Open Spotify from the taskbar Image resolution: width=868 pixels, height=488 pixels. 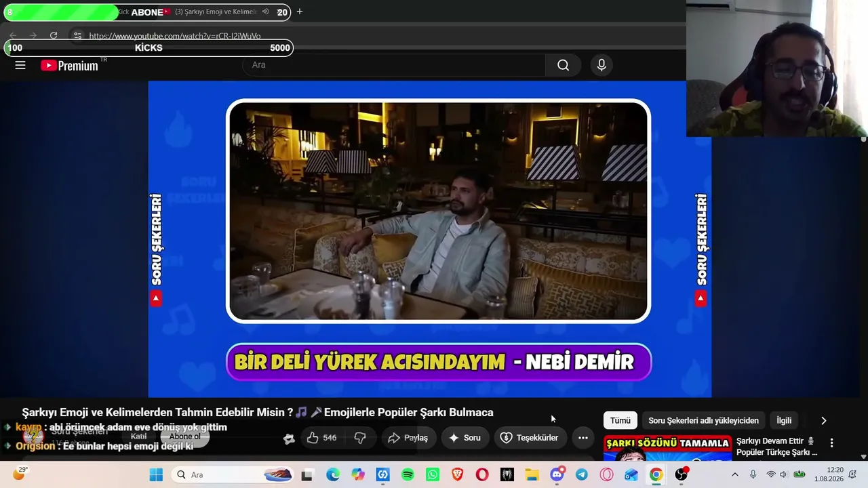pos(408,474)
